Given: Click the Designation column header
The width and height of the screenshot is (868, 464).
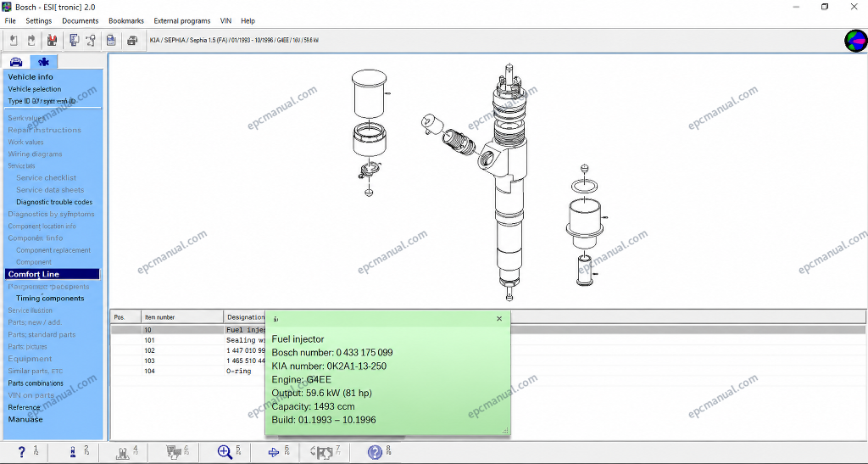Looking at the screenshot, I should tap(245, 317).
